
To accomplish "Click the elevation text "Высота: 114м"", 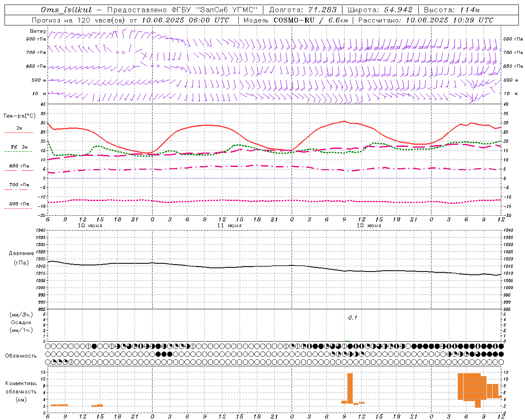I will [452, 10].
